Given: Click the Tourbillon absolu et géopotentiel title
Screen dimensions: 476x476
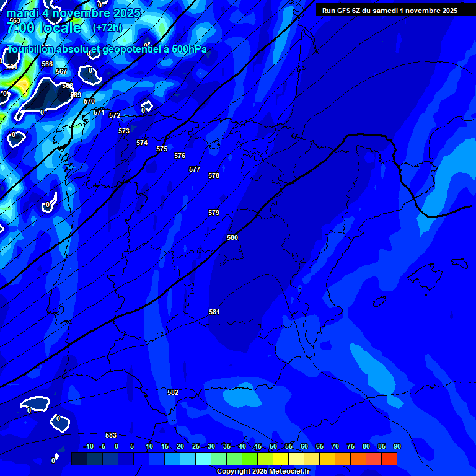Looking at the screenshot, I should 107,49.
